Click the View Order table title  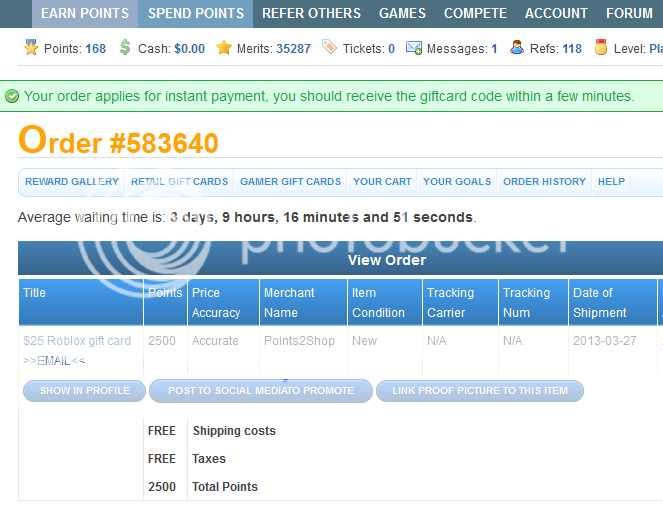[x=387, y=260]
